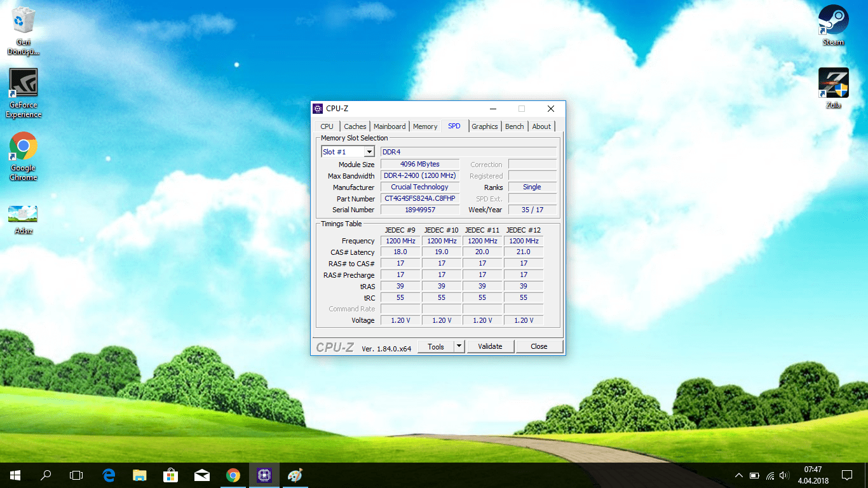Click the Validate button
Image resolution: width=868 pixels, height=488 pixels.
490,346
